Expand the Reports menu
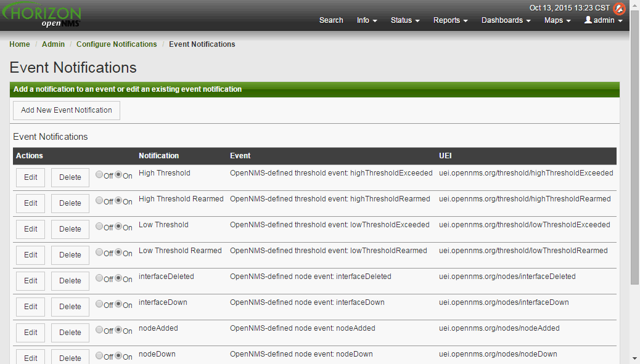The image size is (640, 364). (450, 20)
